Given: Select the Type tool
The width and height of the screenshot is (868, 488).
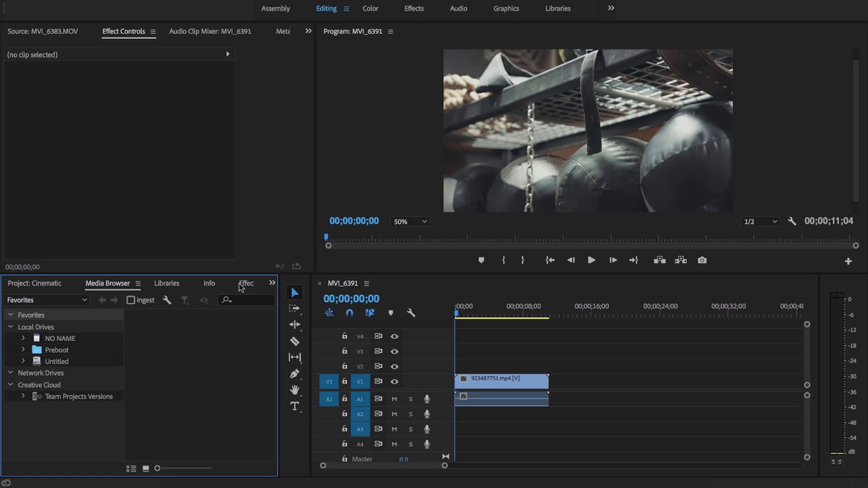Looking at the screenshot, I should (294, 406).
